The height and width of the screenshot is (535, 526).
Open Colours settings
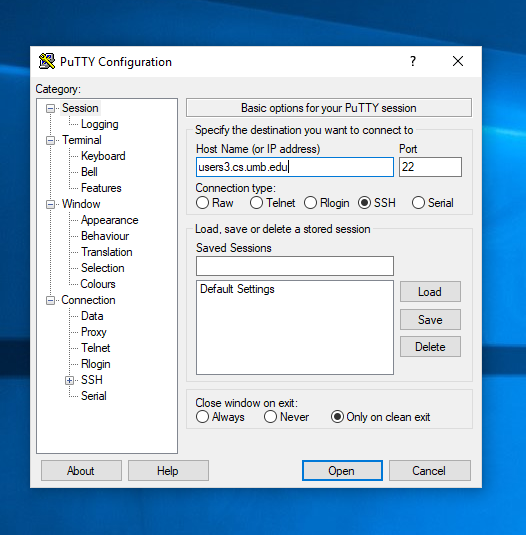[98, 284]
